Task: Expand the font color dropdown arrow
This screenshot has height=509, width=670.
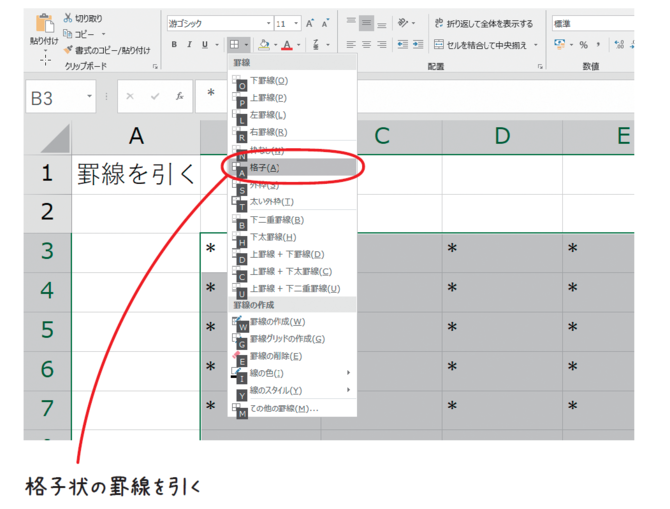Action: [x=298, y=44]
